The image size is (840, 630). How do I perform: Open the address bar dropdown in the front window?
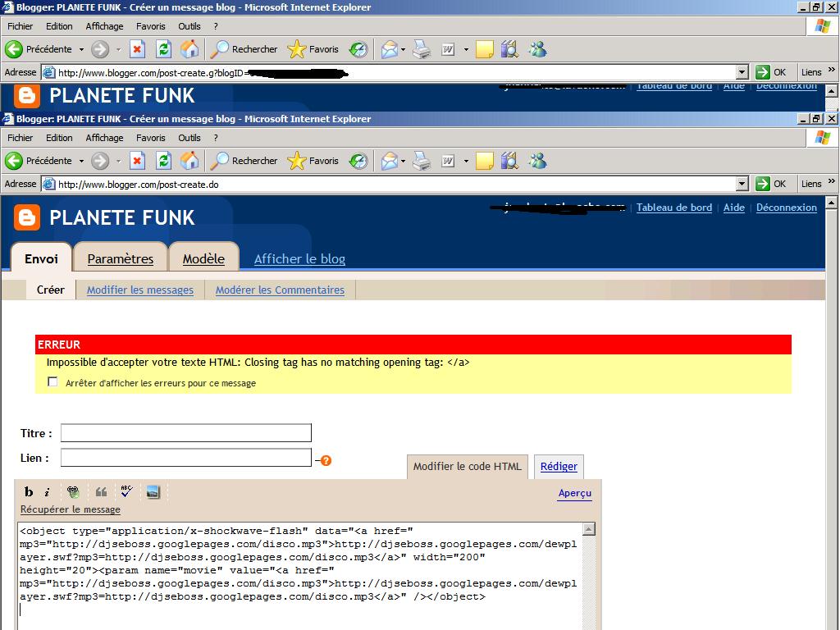tap(742, 185)
